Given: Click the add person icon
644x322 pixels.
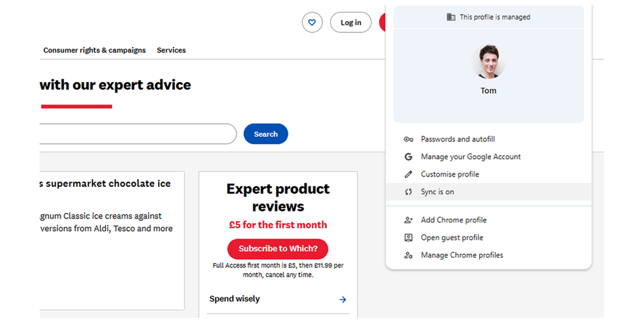Looking at the screenshot, I should tap(408, 220).
